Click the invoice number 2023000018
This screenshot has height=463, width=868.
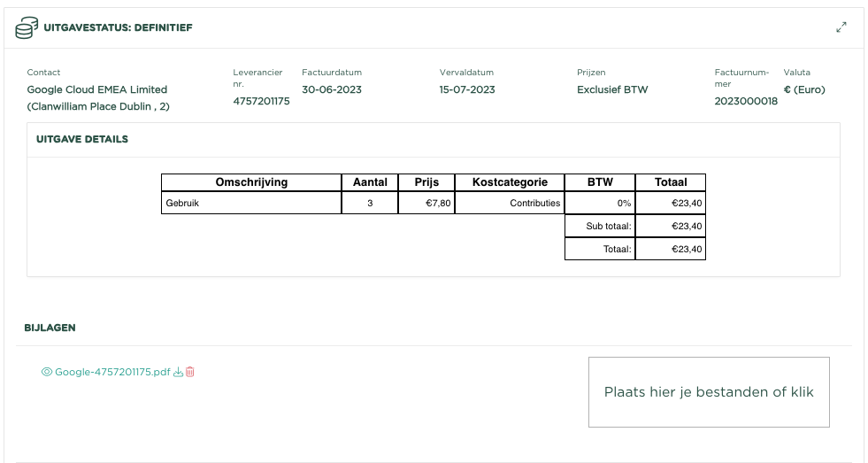click(x=746, y=101)
